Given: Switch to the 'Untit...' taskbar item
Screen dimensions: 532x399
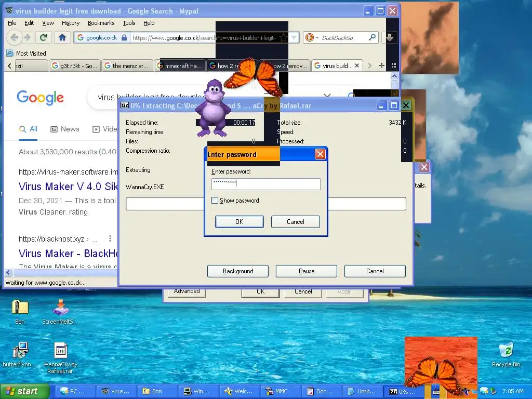Looking at the screenshot, I should (x=362, y=391).
